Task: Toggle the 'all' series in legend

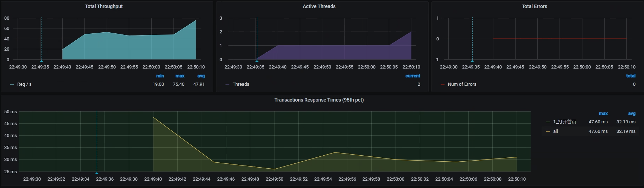Action: coord(555,131)
